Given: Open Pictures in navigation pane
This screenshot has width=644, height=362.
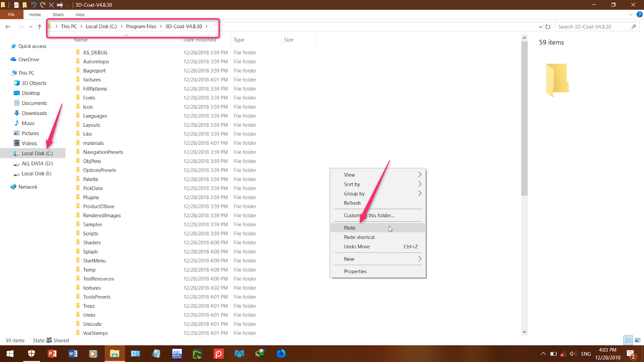Looking at the screenshot, I should point(30,133).
